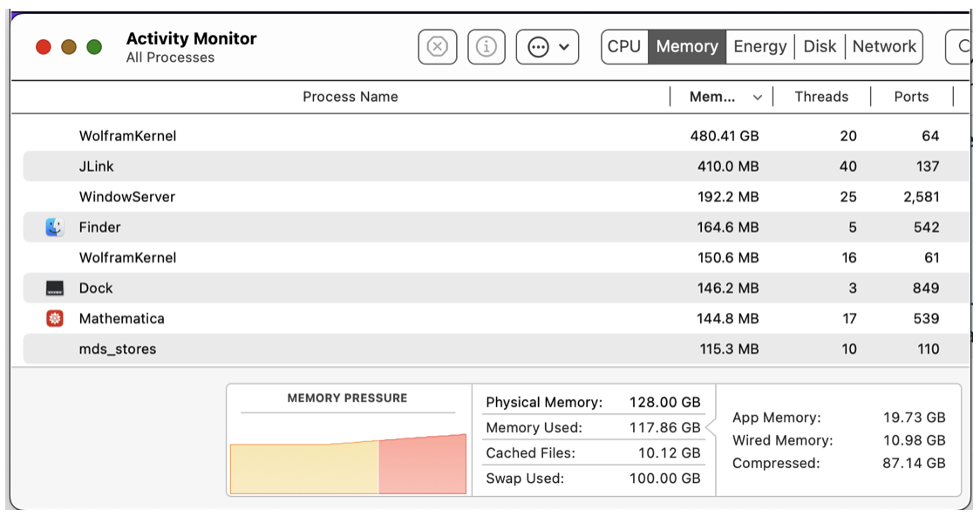Click the MEMORY PRESSURE heading
This screenshot has width=980, height=523.
pyautogui.click(x=347, y=398)
